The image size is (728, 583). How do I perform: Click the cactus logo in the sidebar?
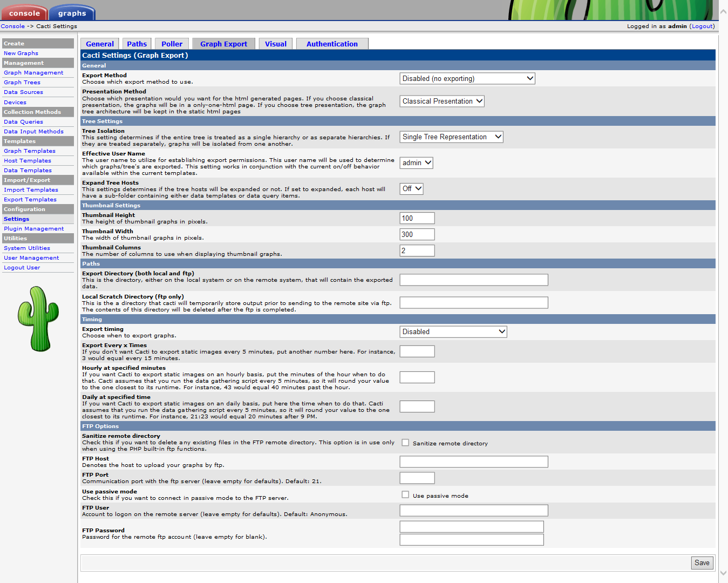(38, 318)
